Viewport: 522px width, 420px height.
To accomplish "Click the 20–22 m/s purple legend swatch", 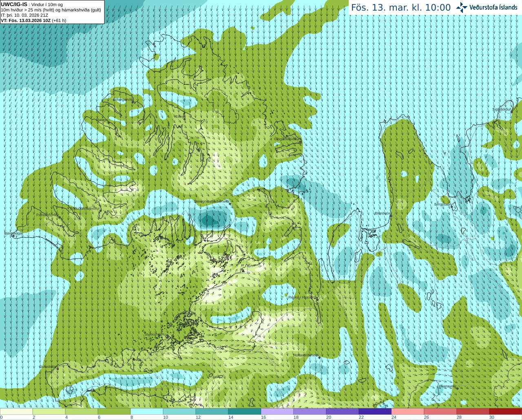I will click(x=343, y=411).
